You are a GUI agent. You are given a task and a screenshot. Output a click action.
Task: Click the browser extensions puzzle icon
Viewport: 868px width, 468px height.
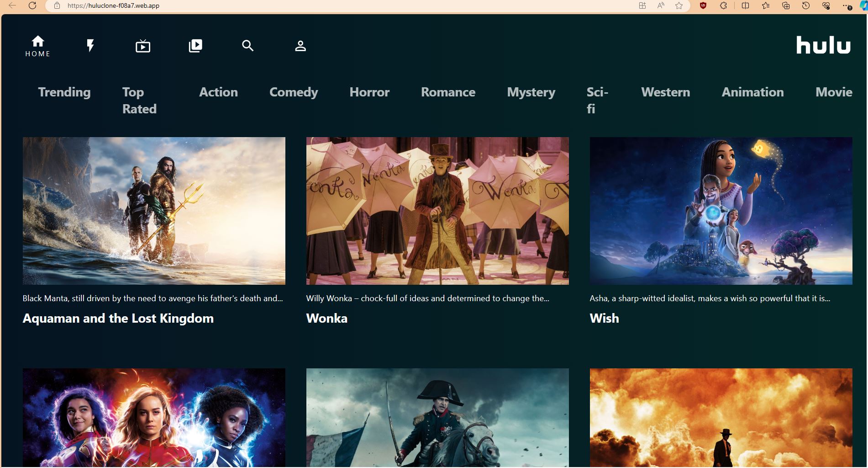pyautogui.click(x=723, y=6)
